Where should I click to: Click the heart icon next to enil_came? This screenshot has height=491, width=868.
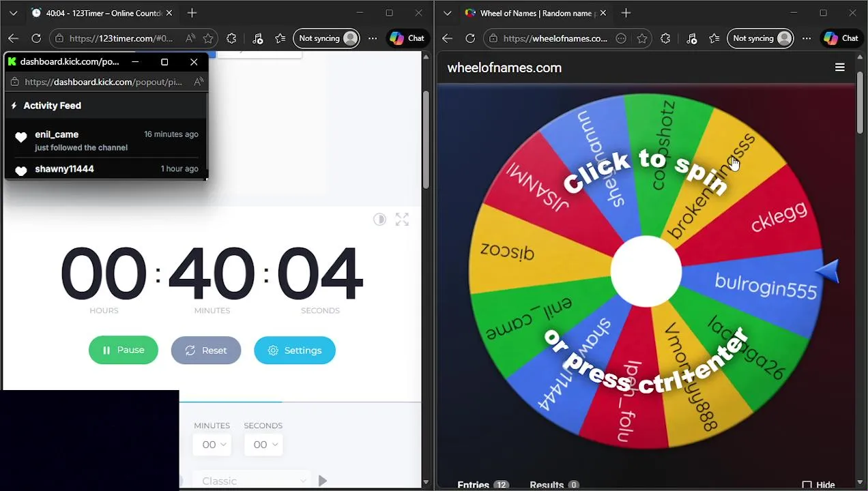(x=21, y=138)
